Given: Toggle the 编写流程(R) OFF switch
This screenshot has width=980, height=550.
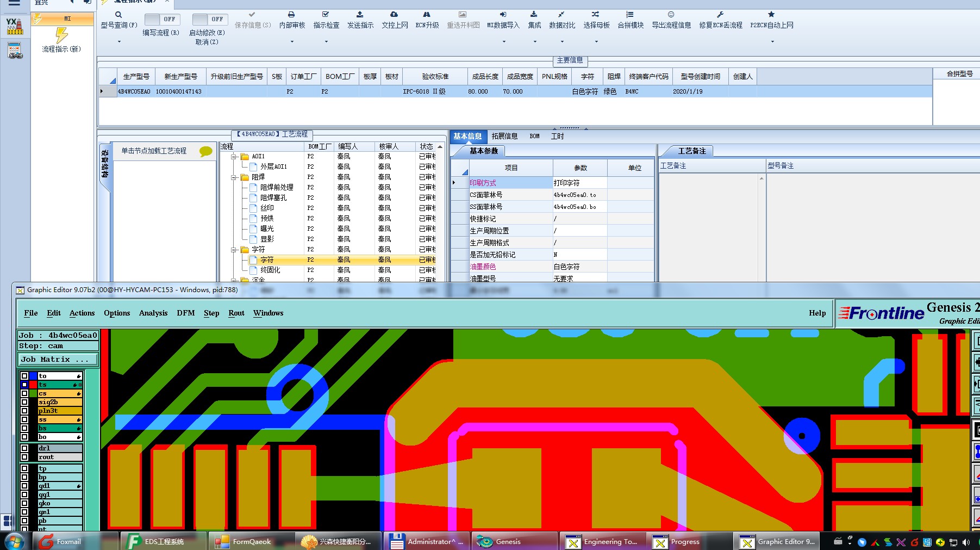Looking at the screenshot, I should click(161, 19).
